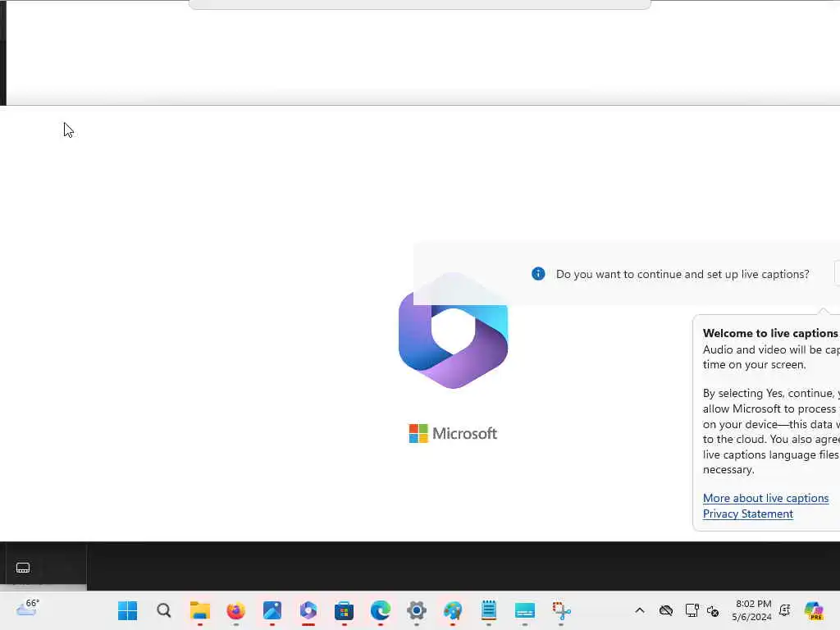Screen dimensions: 840x630
Task: Open the Photos app in taskbar
Action: pyautogui.click(x=272, y=610)
